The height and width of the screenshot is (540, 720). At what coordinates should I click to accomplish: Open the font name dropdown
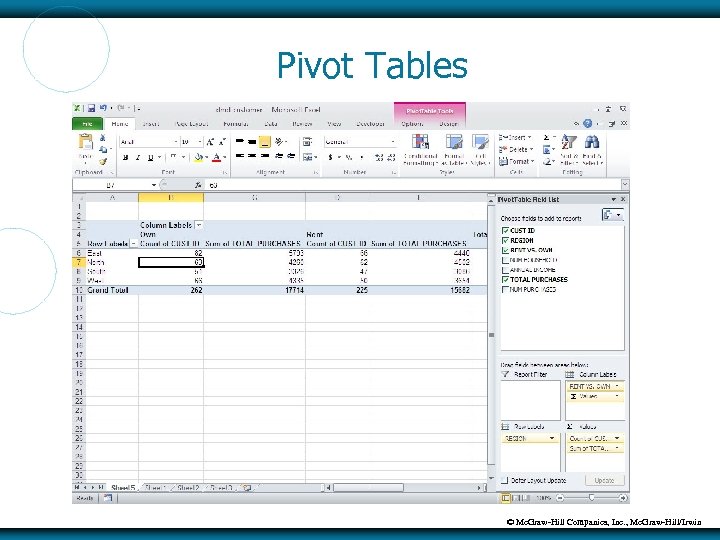(x=175, y=142)
